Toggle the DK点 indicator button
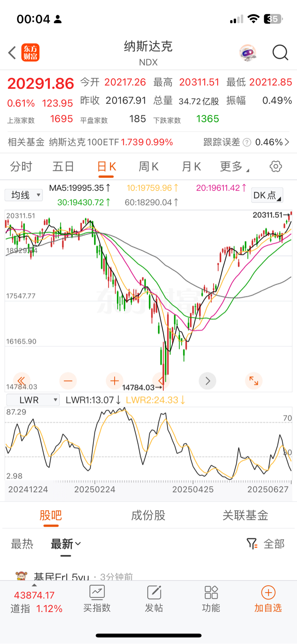The height and width of the screenshot is (644, 297). 267,195
